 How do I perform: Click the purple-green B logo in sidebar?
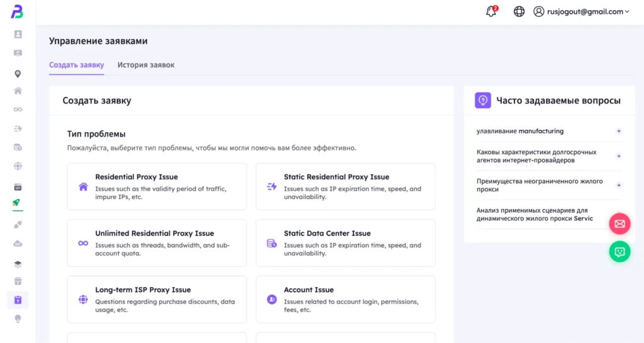(x=17, y=11)
